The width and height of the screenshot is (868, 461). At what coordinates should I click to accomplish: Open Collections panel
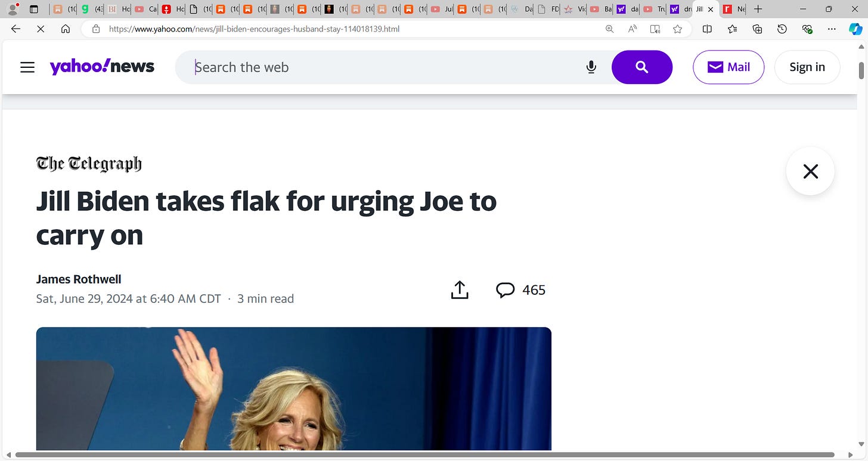coord(758,29)
